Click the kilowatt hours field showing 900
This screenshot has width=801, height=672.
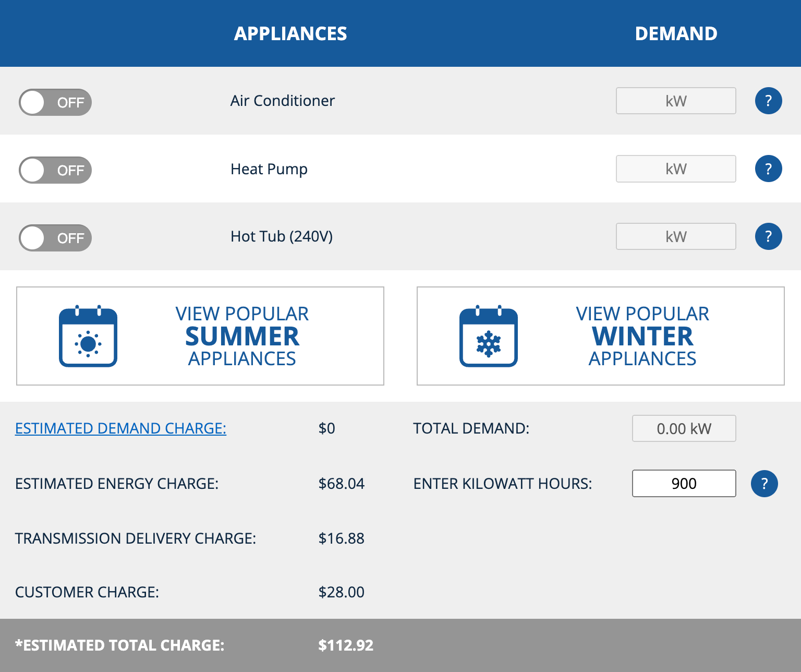[x=684, y=484]
